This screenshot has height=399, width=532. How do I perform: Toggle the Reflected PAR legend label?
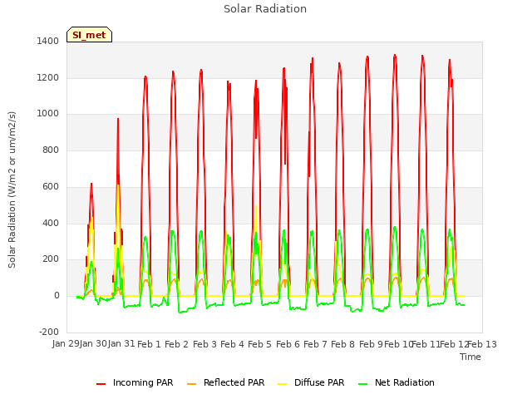pyautogui.click(x=234, y=382)
